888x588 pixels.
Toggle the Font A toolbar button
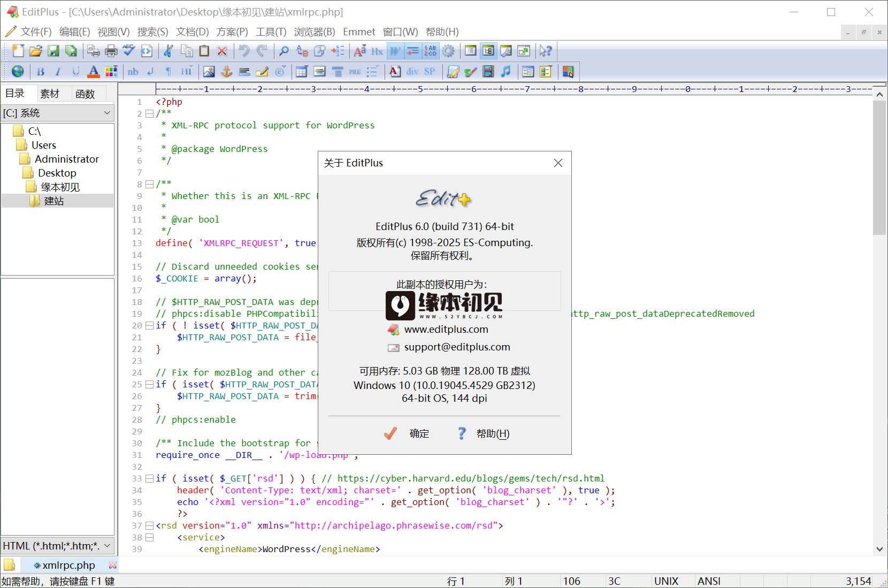pos(360,51)
